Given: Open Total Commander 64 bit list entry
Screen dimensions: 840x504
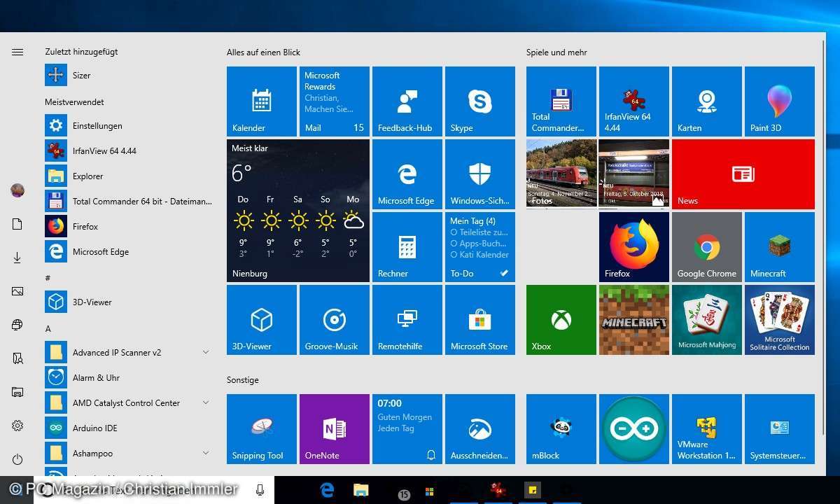Looking at the screenshot, I should pyautogui.click(x=128, y=201).
